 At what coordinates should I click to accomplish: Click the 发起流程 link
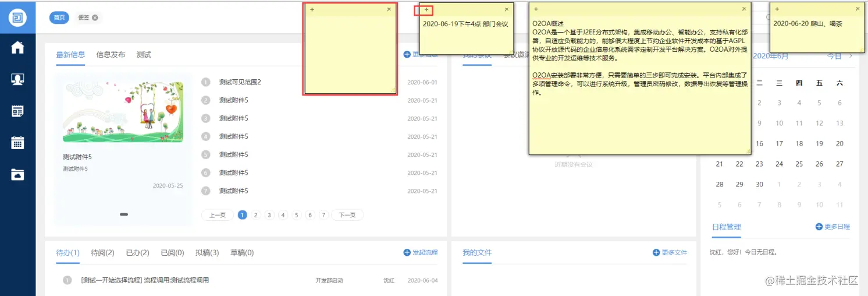click(x=421, y=253)
